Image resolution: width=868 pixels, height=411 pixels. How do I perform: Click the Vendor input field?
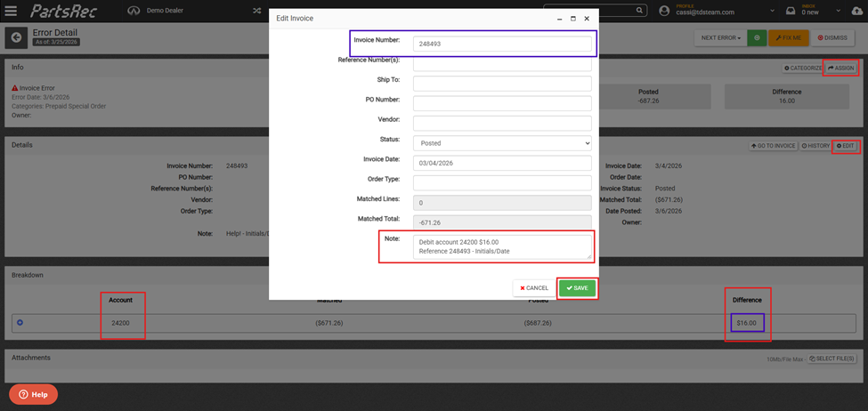pyautogui.click(x=502, y=124)
